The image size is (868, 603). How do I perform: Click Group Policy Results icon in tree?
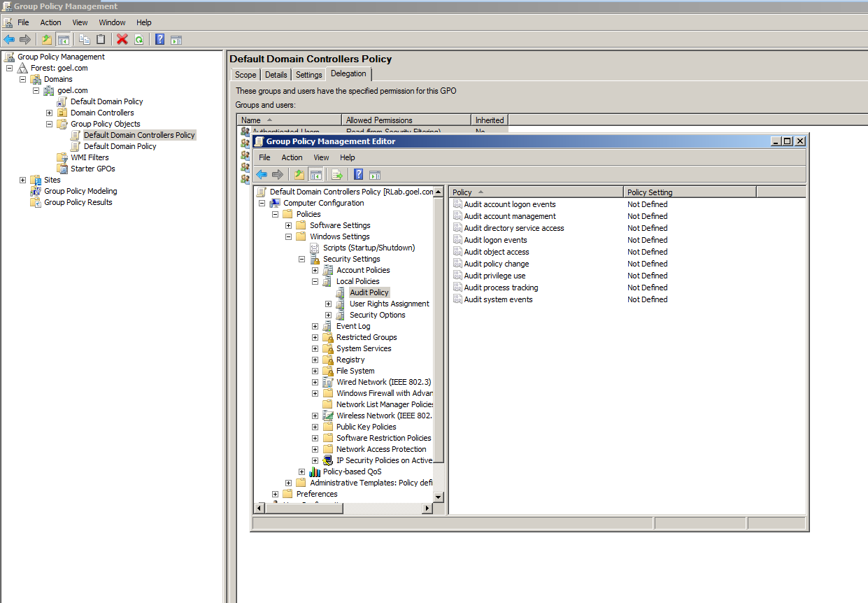tap(36, 202)
